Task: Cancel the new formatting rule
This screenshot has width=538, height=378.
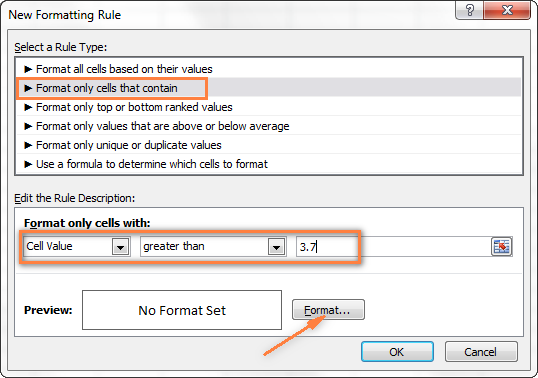Action: 481,352
